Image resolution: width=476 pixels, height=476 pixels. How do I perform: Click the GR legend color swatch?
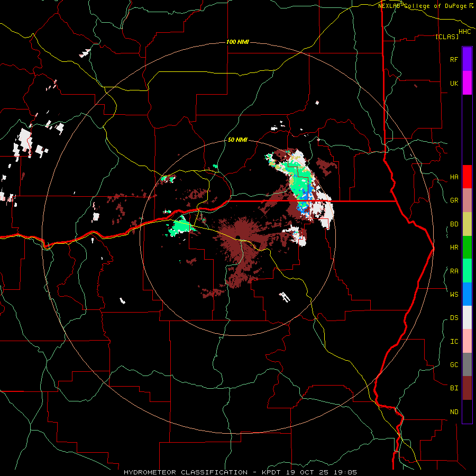pos(467,200)
